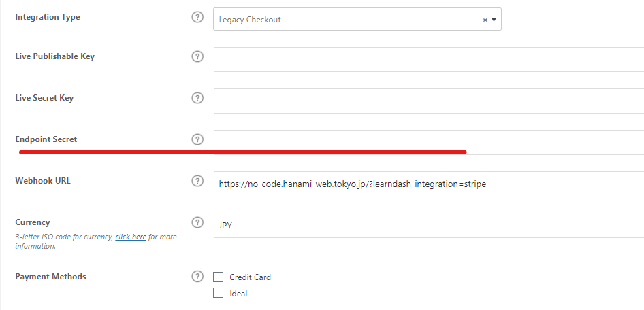Show help for the Endpoint Secret field
Screen dimensions: 644x310
197,139
